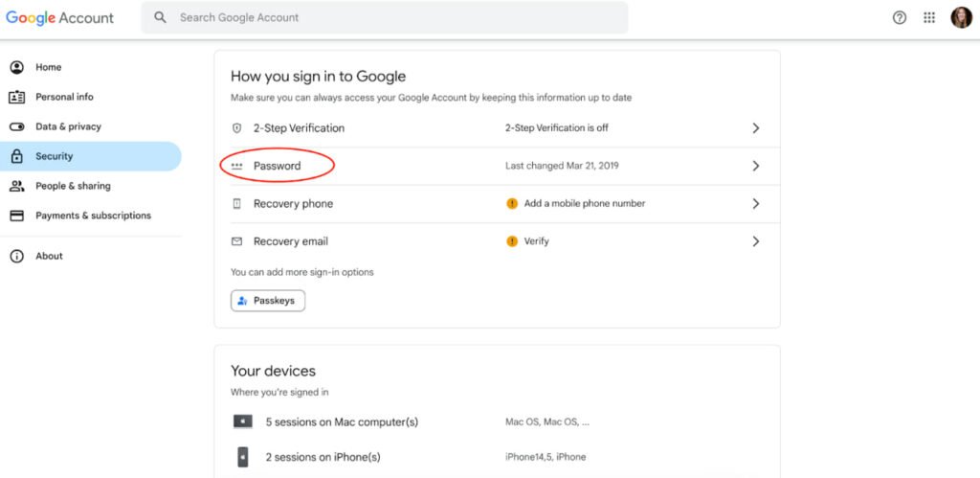Click the Personal info card icon
This screenshot has width=980, height=478.
(x=17, y=97)
